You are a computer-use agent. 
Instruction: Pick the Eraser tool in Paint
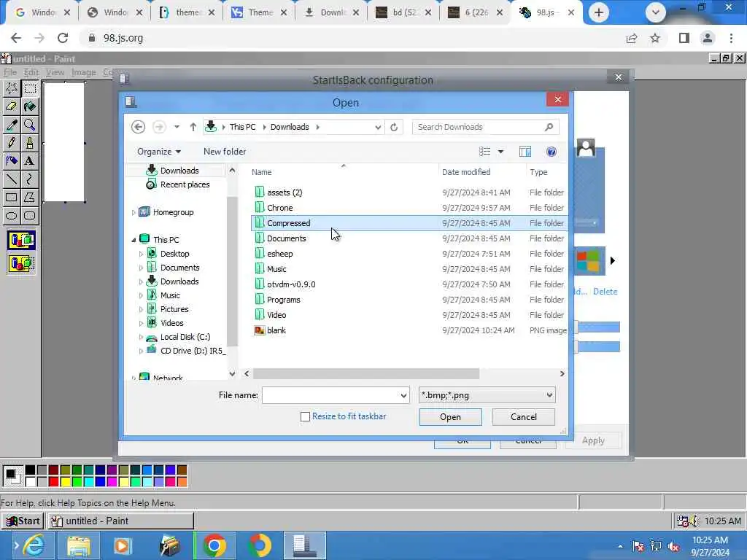[x=12, y=106]
